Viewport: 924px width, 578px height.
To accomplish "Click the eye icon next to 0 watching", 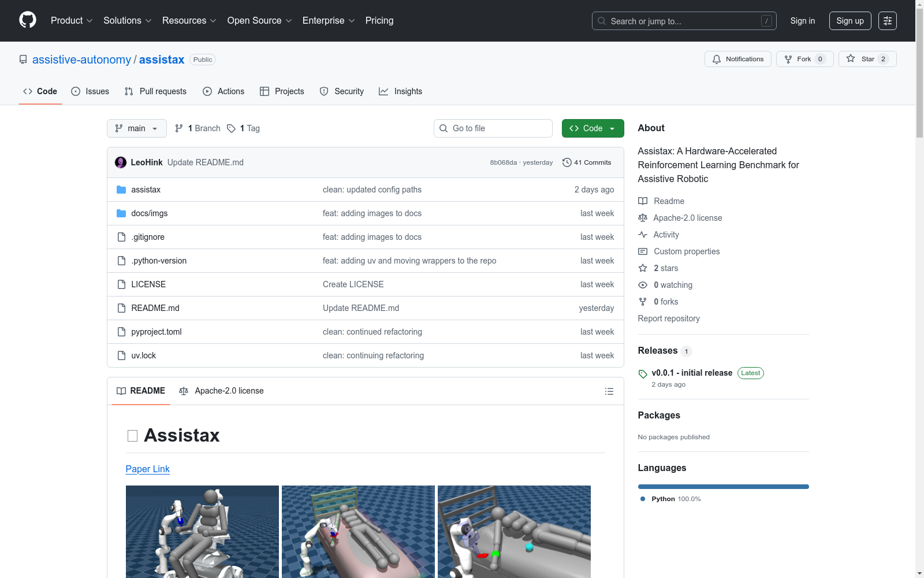I will click(x=643, y=285).
